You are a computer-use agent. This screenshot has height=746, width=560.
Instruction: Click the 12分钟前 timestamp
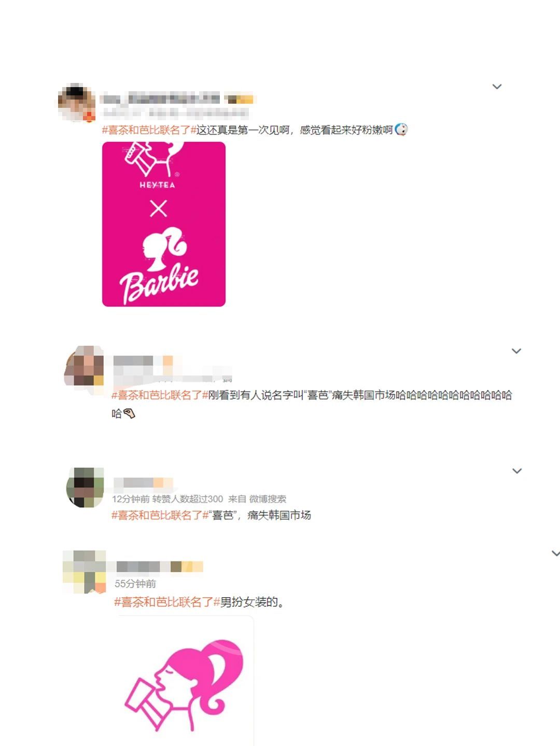[131, 499]
